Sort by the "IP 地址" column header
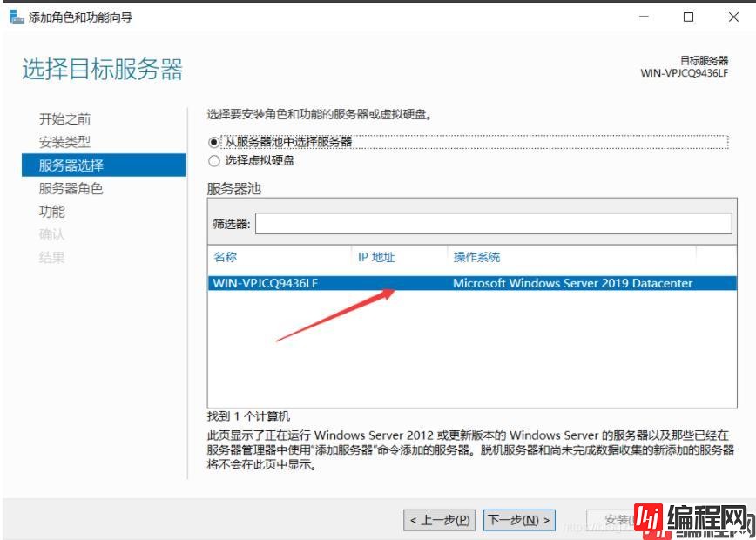Image resolution: width=756 pixels, height=540 pixels. 376,257
